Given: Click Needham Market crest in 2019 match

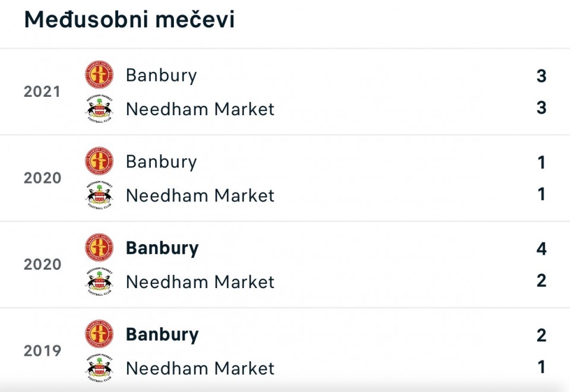Looking at the screenshot, I should click(x=99, y=368).
